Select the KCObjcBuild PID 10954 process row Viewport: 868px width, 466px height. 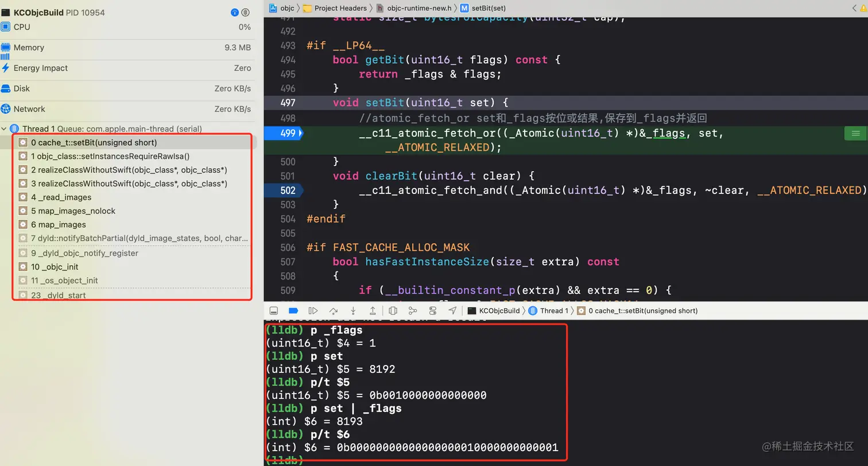pyautogui.click(x=126, y=12)
